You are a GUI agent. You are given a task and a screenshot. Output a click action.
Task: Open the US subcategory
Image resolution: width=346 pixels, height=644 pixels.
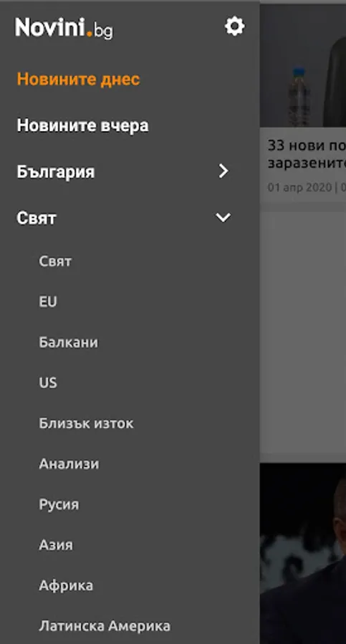pos(48,383)
